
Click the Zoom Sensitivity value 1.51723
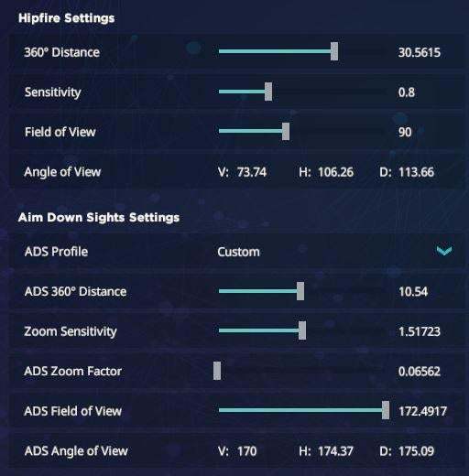coord(420,331)
